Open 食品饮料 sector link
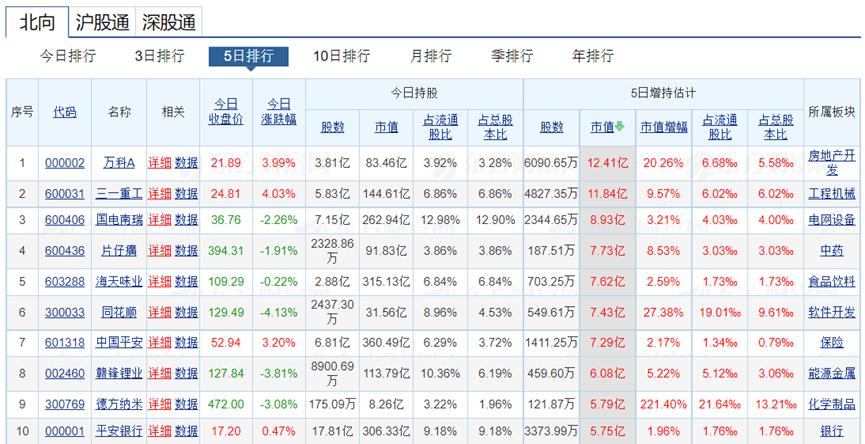865x444 pixels. point(831,281)
